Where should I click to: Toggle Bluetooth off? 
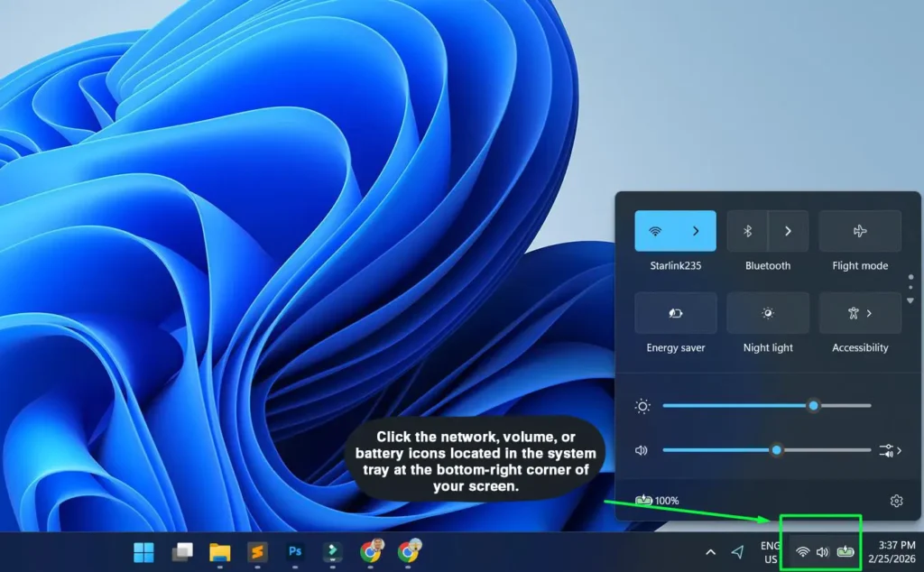(749, 230)
